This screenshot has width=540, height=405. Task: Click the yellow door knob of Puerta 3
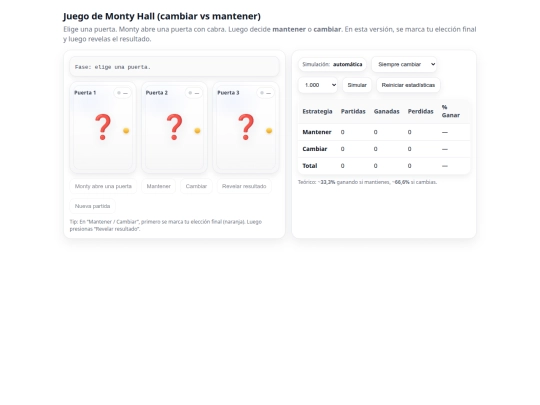(269, 131)
